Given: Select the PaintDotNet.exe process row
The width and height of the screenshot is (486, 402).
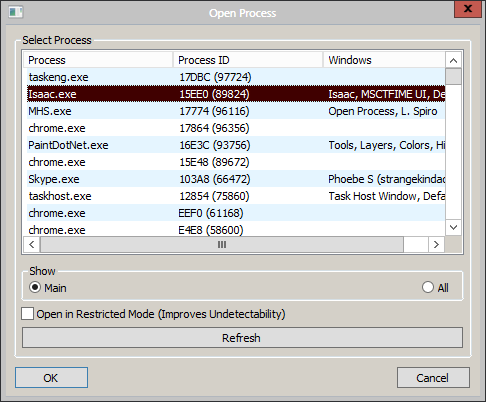Looking at the screenshot, I should 236,145.
